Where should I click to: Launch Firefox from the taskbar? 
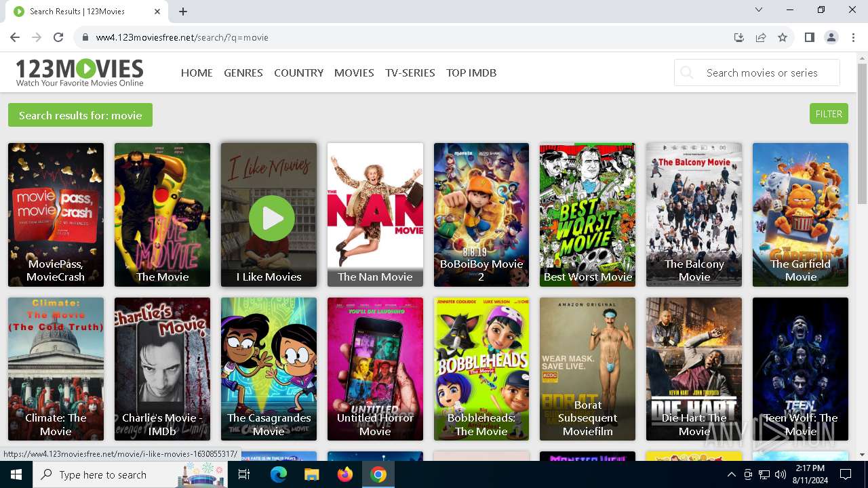click(345, 474)
